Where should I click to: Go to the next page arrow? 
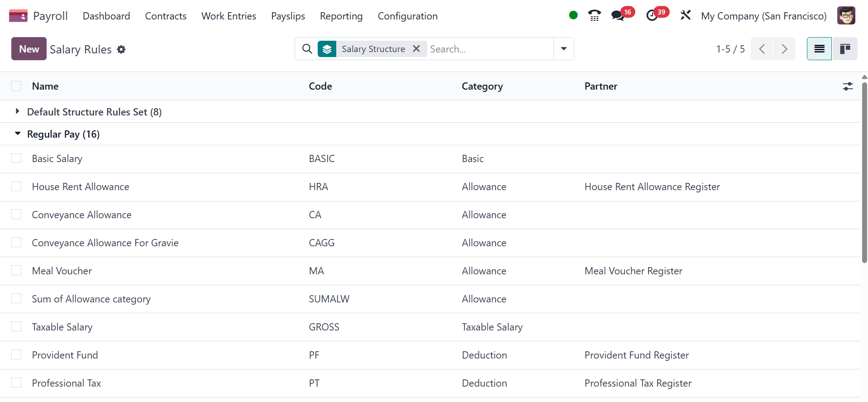point(784,49)
